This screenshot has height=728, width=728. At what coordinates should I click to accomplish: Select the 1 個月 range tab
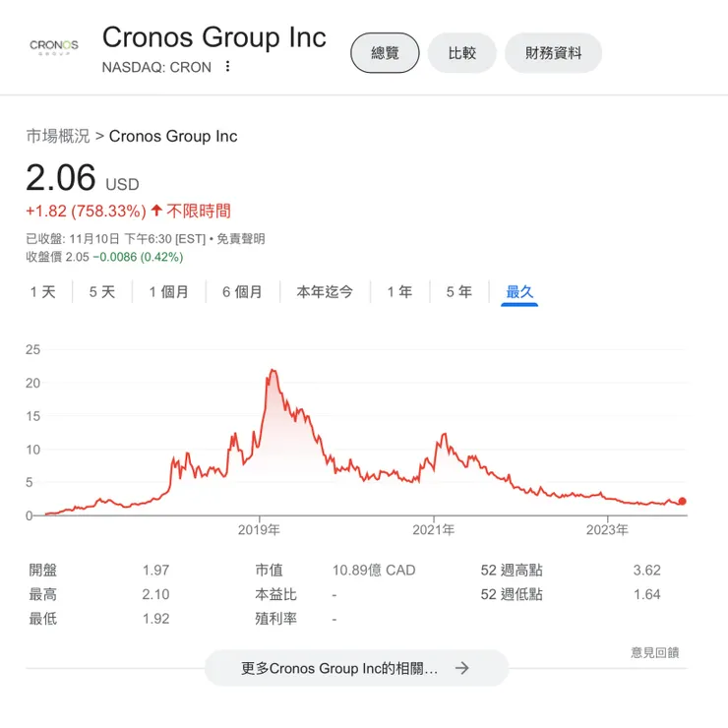coord(168,292)
